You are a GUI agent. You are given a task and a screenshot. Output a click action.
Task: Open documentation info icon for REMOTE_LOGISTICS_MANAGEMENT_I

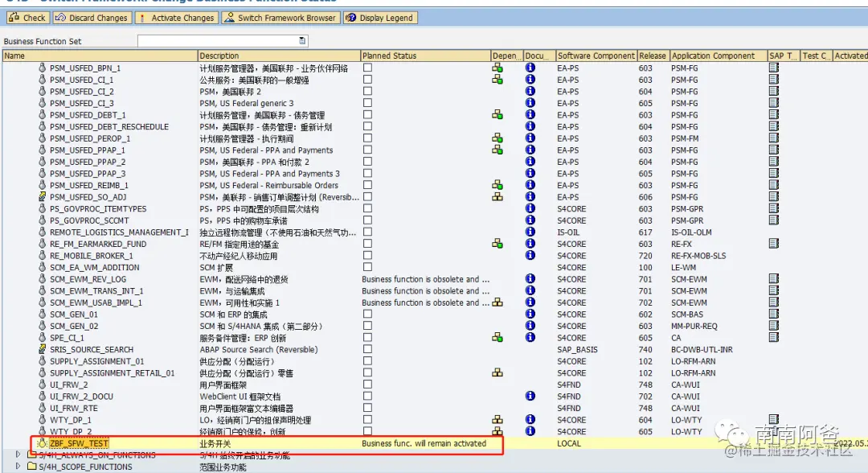tap(530, 232)
